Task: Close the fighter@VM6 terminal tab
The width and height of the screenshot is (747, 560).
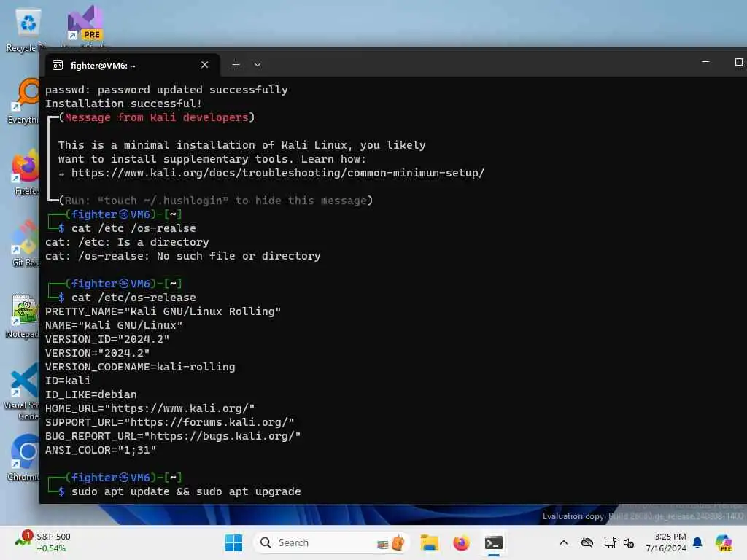Action: tap(204, 65)
